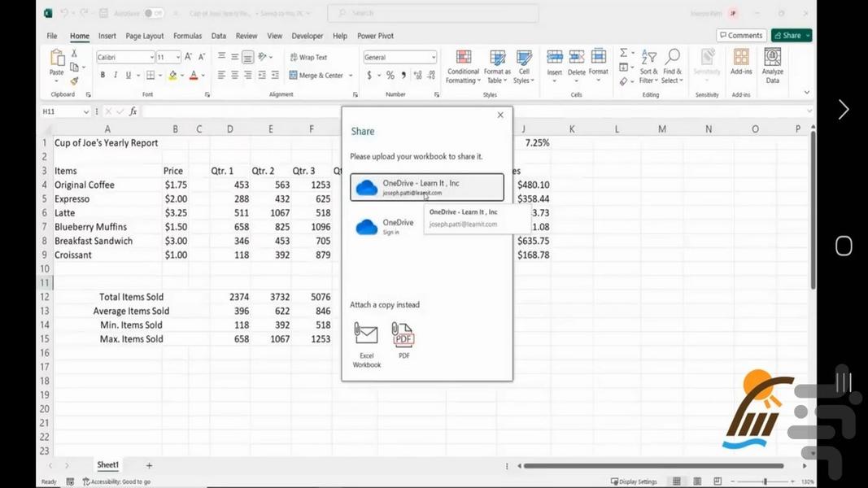Toggle the AutoSave switch
868x488 pixels.
click(x=153, y=13)
